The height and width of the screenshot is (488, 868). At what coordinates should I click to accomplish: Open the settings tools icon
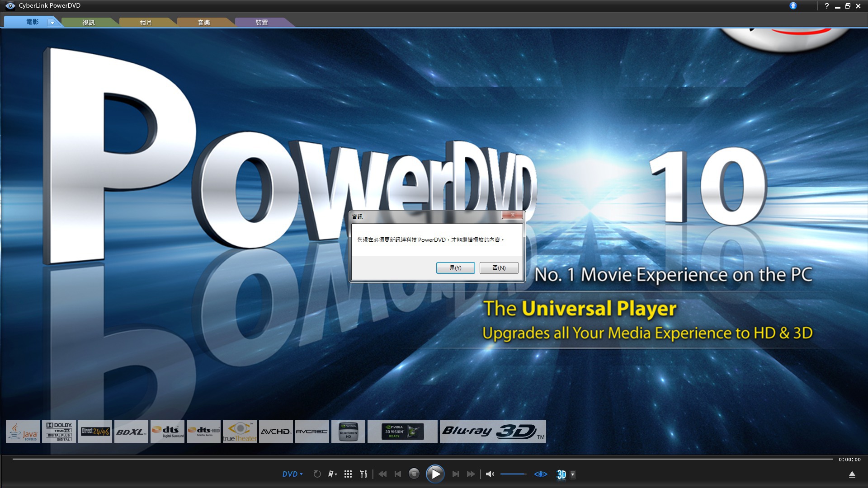pyautogui.click(x=363, y=474)
